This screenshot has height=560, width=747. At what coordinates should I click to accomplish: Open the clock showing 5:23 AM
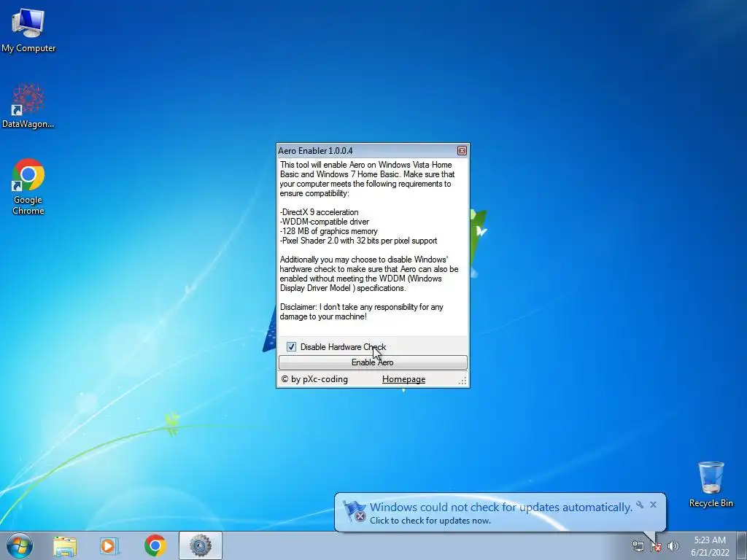[x=710, y=546]
